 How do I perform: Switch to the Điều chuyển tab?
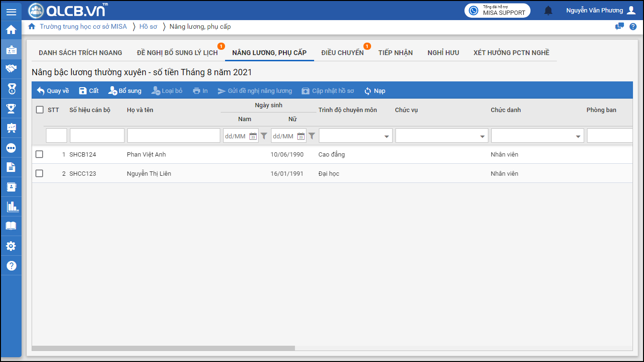point(342,53)
